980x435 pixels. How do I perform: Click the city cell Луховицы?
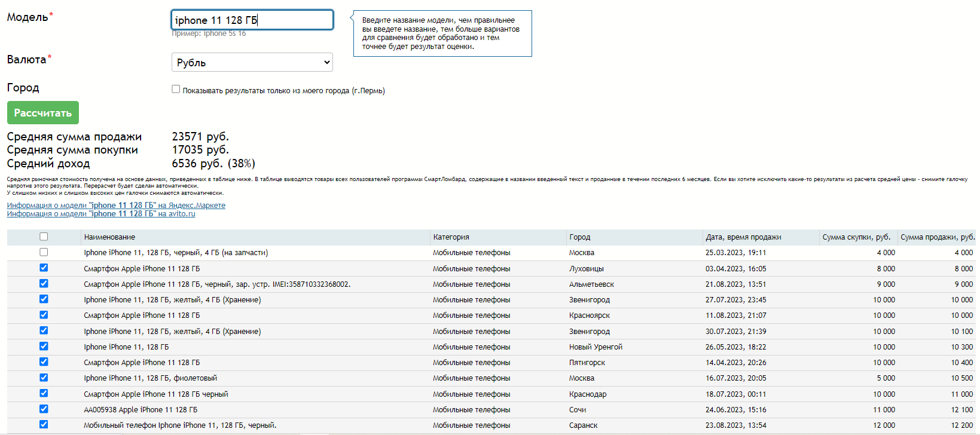tap(587, 269)
